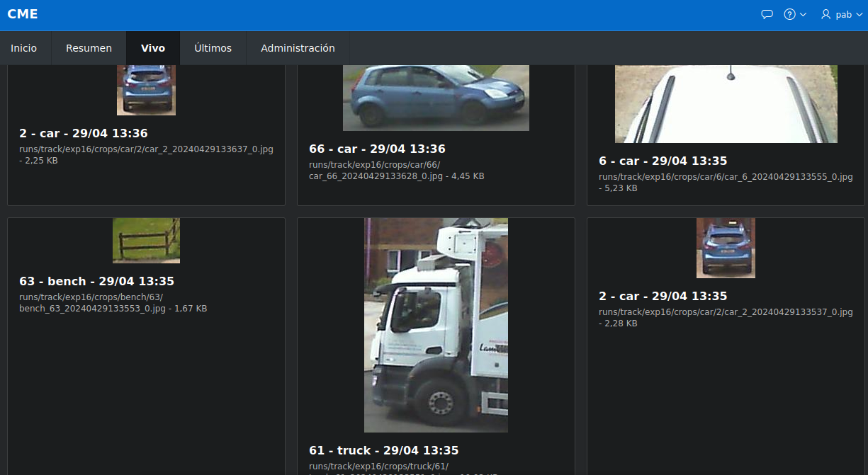
Task: Click the white truck thumbnail image
Action: (436, 325)
